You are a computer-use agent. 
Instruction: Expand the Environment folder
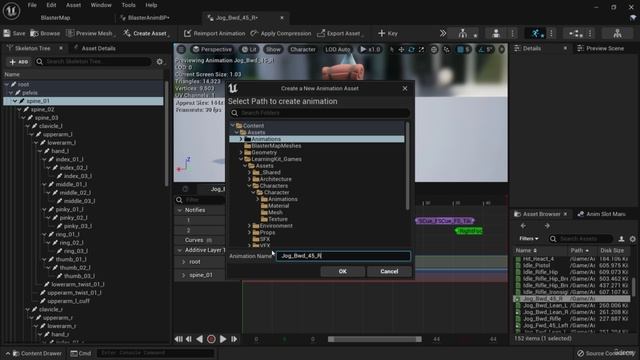pos(249,226)
